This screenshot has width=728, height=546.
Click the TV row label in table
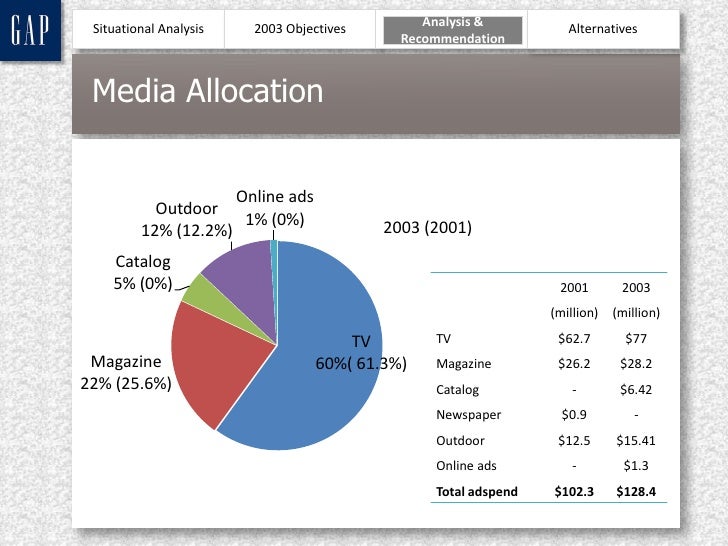(x=443, y=338)
